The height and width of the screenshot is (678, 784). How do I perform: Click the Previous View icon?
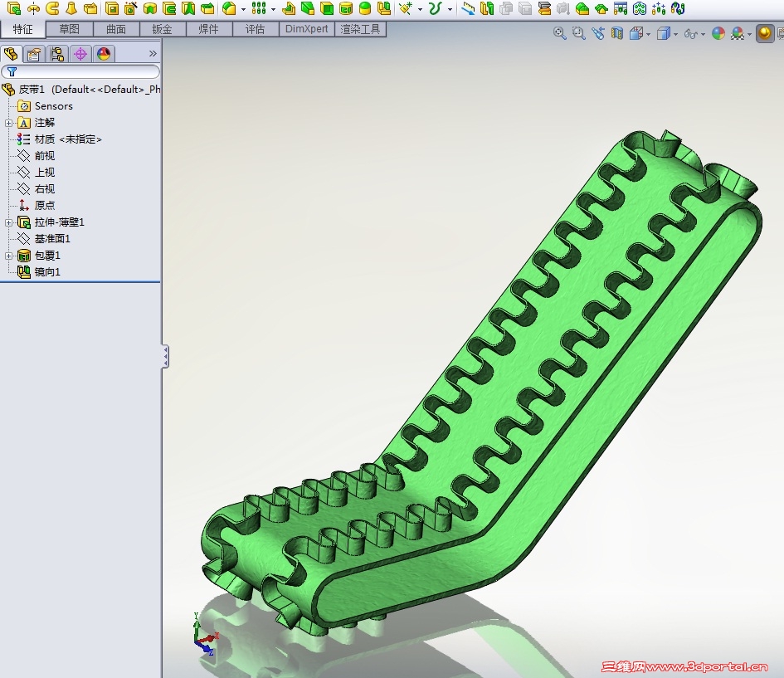598,33
